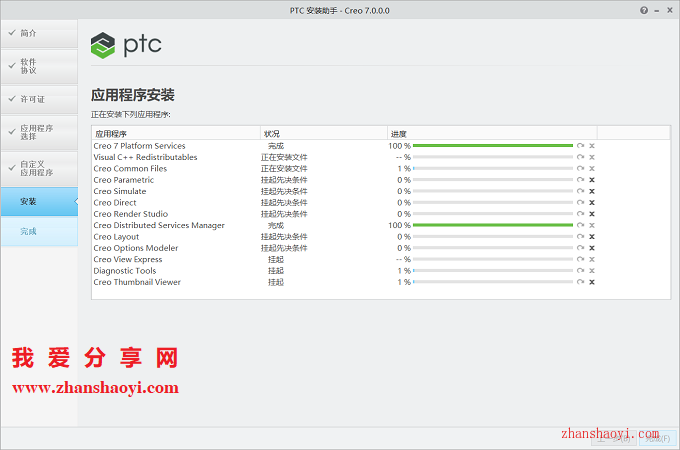The image size is (680, 450).
Task: Go to the 软件协议 step
Action: coord(39,66)
